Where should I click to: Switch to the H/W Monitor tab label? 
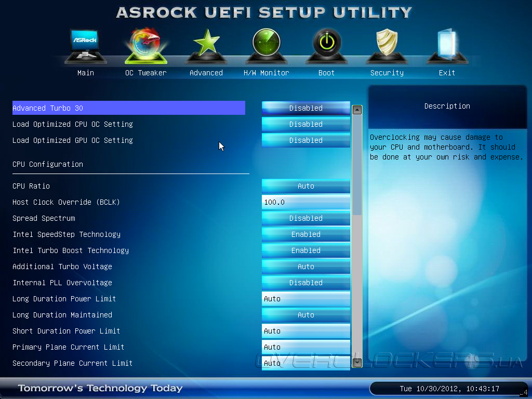[267, 73]
